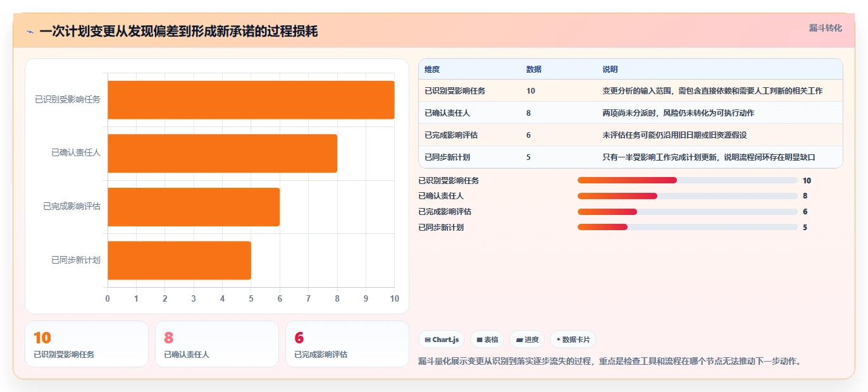Click description 只有一半受影响工作完成计划更新
This screenshot has height=392, width=868.
[709, 157]
